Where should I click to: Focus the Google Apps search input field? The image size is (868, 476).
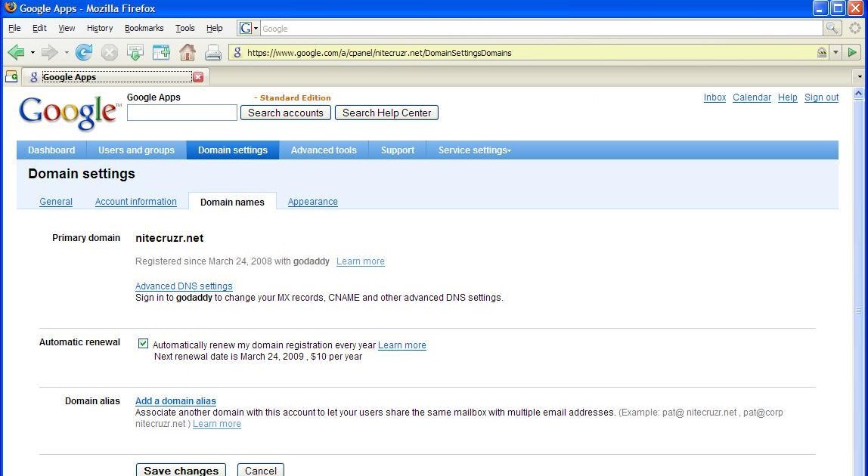(x=182, y=113)
